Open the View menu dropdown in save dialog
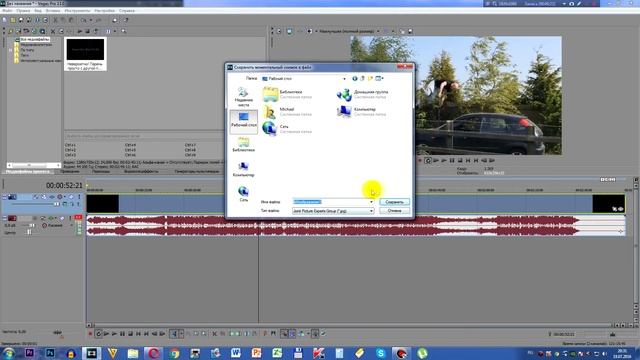Viewport: 640px width, 360px height. [x=379, y=78]
